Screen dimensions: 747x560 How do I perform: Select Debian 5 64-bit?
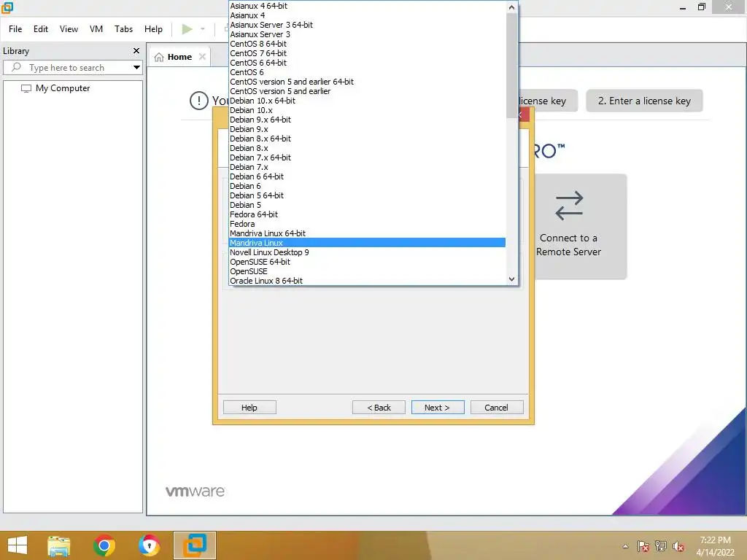tap(367, 195)
